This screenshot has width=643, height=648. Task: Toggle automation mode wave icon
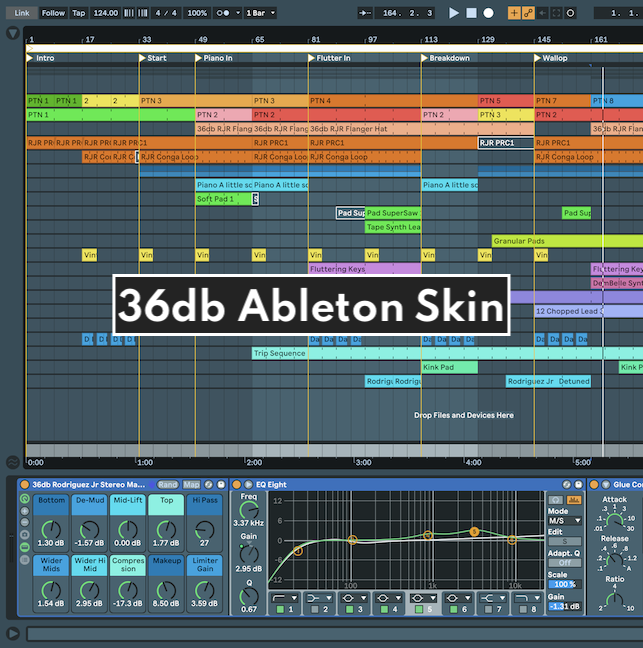click(13, 462)
